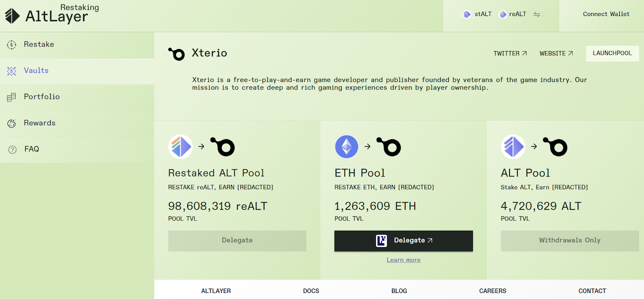644x299 pixels.
Task: Open the TWITTER external link
Action: point(510,53)
